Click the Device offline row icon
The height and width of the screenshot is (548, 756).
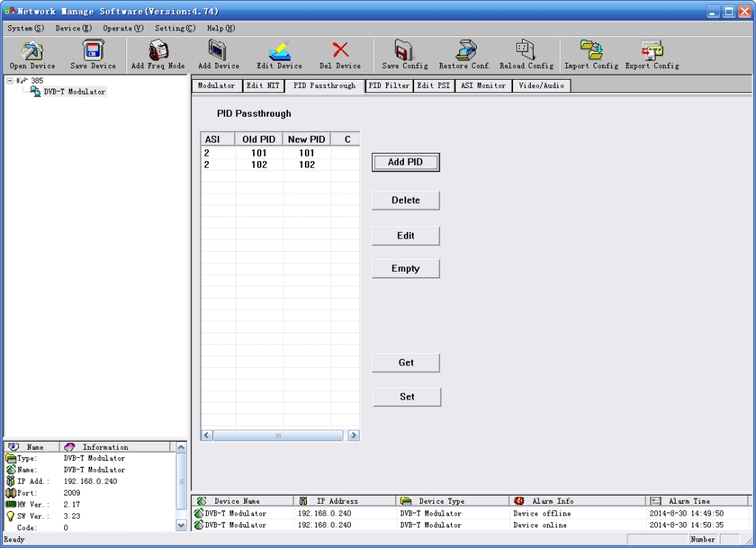point(199,513)
